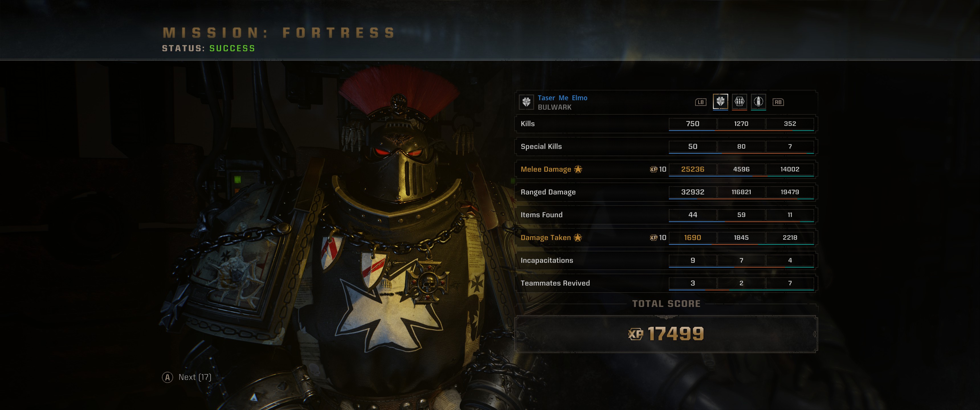The height and width of the screenshot is (410, 980).
Task: Click the Melee Damage XP 10 bonus
Action: (658, 169)
